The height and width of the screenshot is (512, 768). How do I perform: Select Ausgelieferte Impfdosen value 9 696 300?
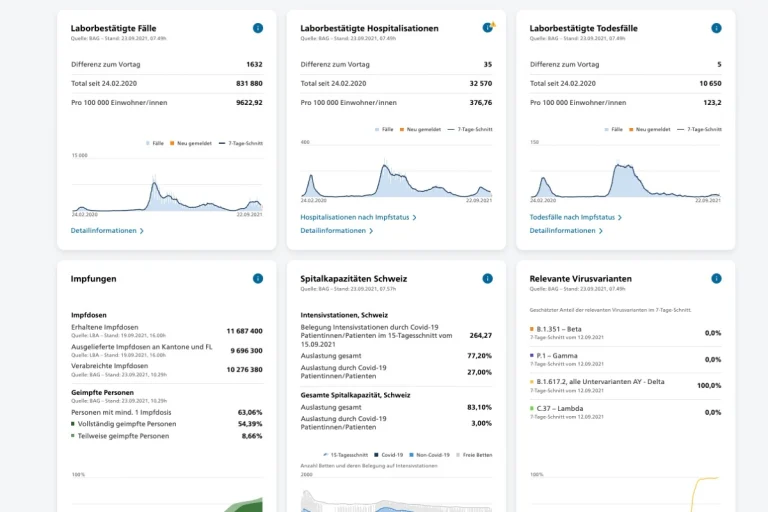(x=246, y=350)
